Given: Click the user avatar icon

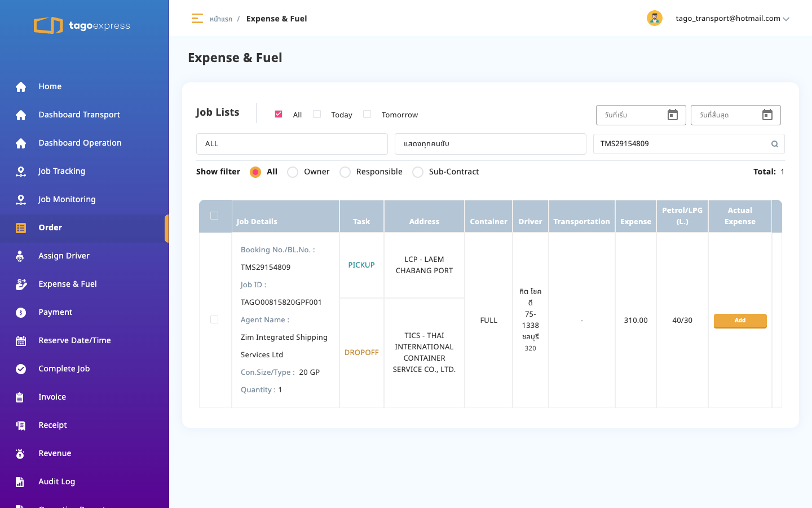Looking at the screenshot, I should coord(654,18).
